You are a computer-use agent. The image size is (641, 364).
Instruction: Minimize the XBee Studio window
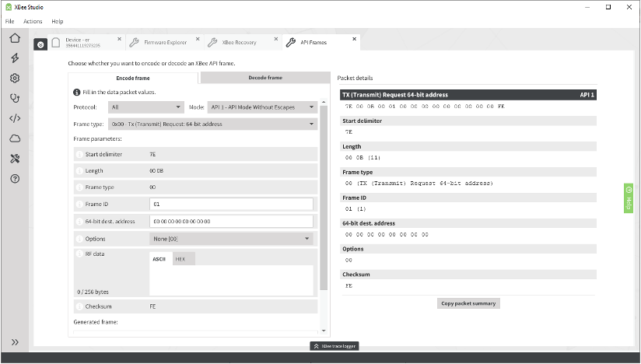click(x=587, y=7)
